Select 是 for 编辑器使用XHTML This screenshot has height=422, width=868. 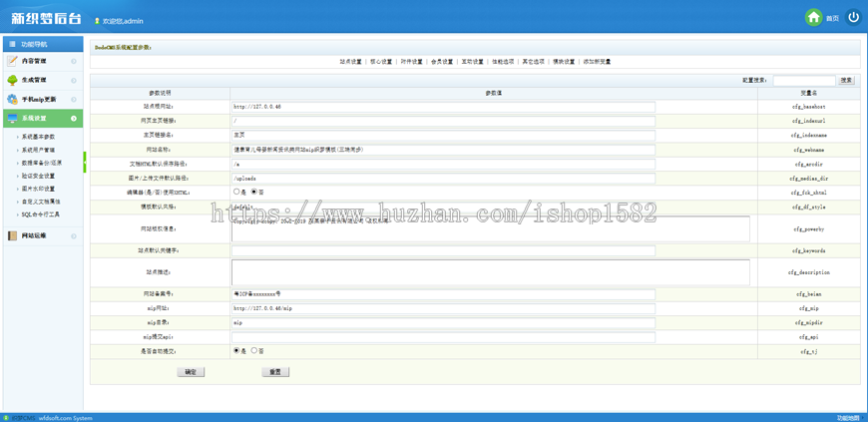click(x=236, y=192)
